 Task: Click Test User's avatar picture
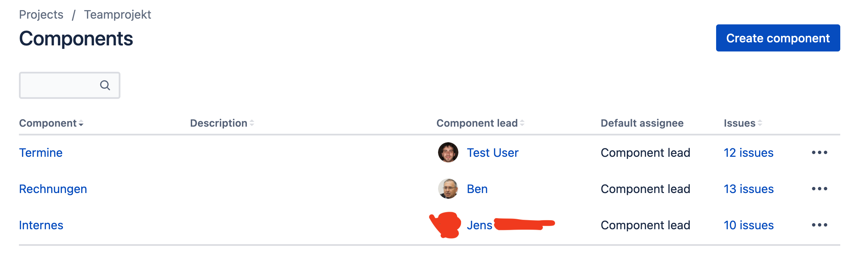point(448,152)
